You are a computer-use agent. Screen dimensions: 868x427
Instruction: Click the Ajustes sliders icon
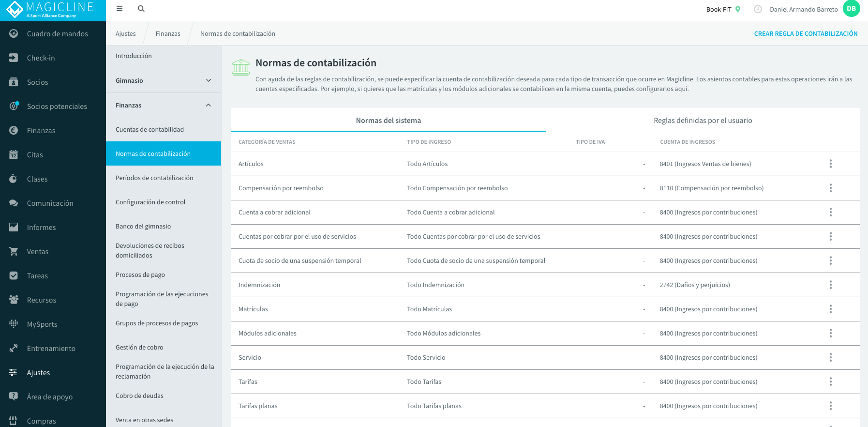pos(14,372)
